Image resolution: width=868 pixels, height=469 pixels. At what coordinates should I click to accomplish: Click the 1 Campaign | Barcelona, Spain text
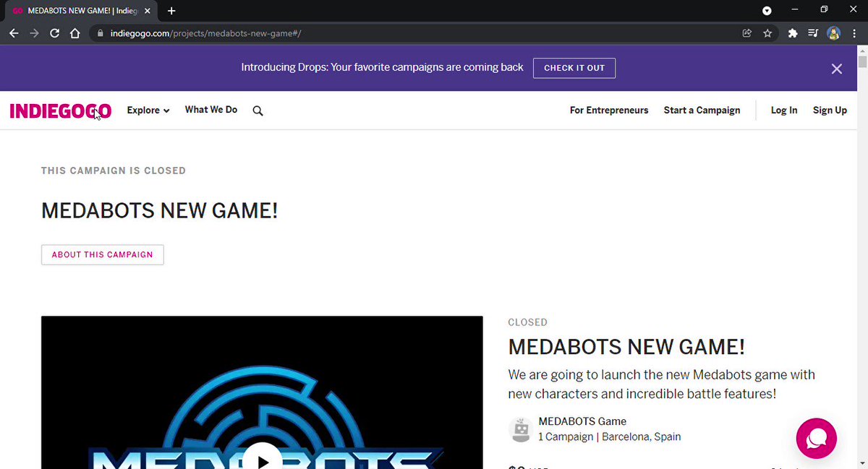point(610,436)
